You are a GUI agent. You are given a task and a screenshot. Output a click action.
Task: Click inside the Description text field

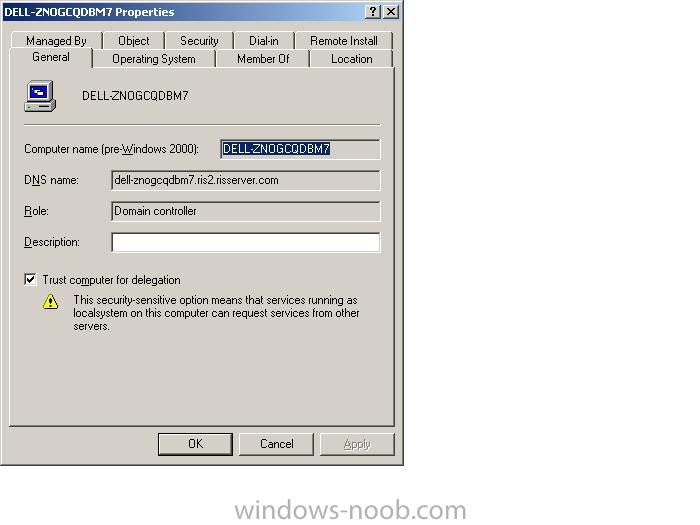click(246, 242)
